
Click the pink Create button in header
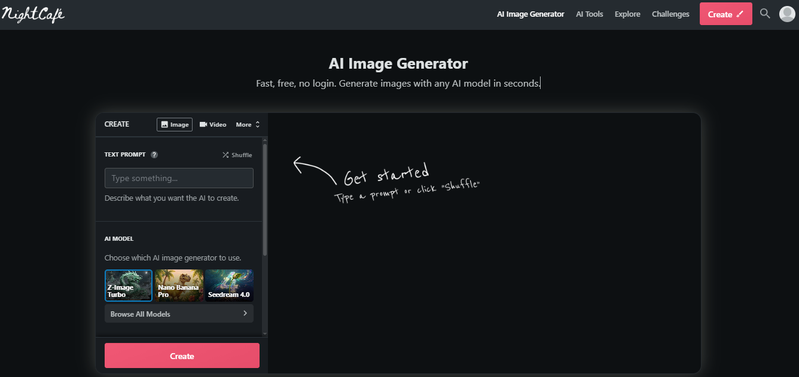click(726, 14)
